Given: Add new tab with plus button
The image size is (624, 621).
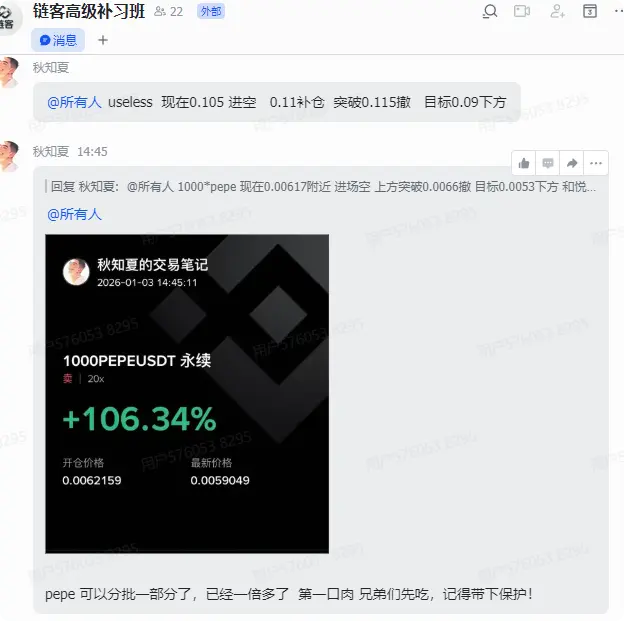Looking at the screenshot, I should point(103,40).
